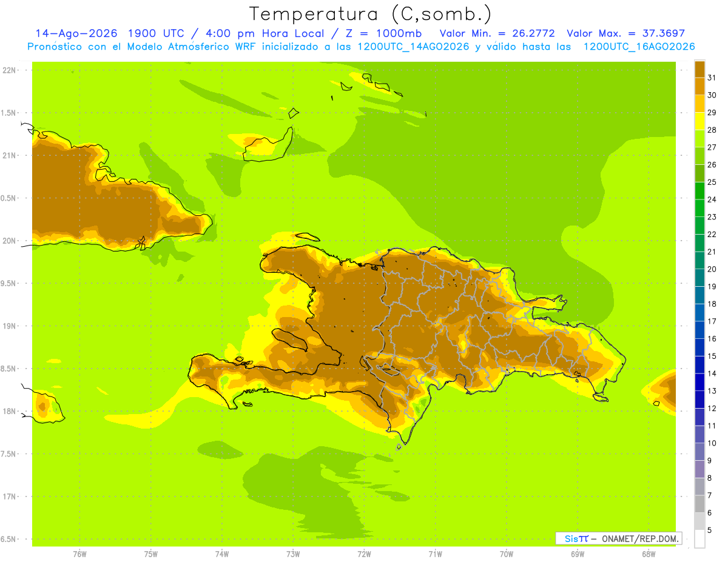Click the brown legend swatch above 31
Screen dimensions: 728x562
pos(699,69)
